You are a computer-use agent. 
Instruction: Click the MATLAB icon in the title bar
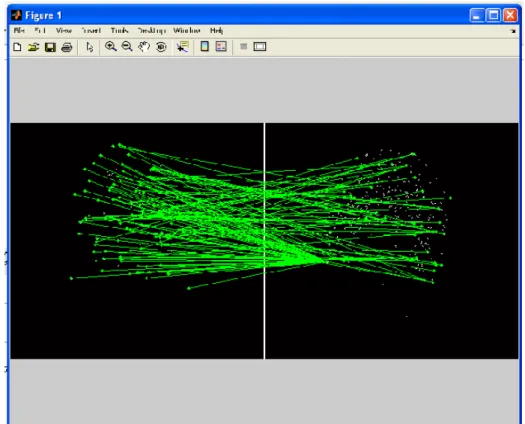click(16, 15)
